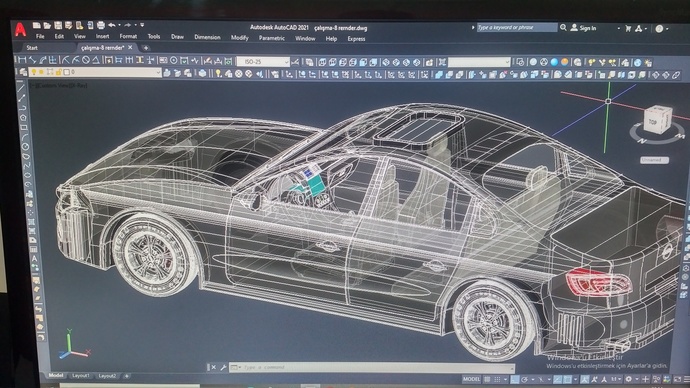
Task: Add a new layout with plus button
Action: 126,376
